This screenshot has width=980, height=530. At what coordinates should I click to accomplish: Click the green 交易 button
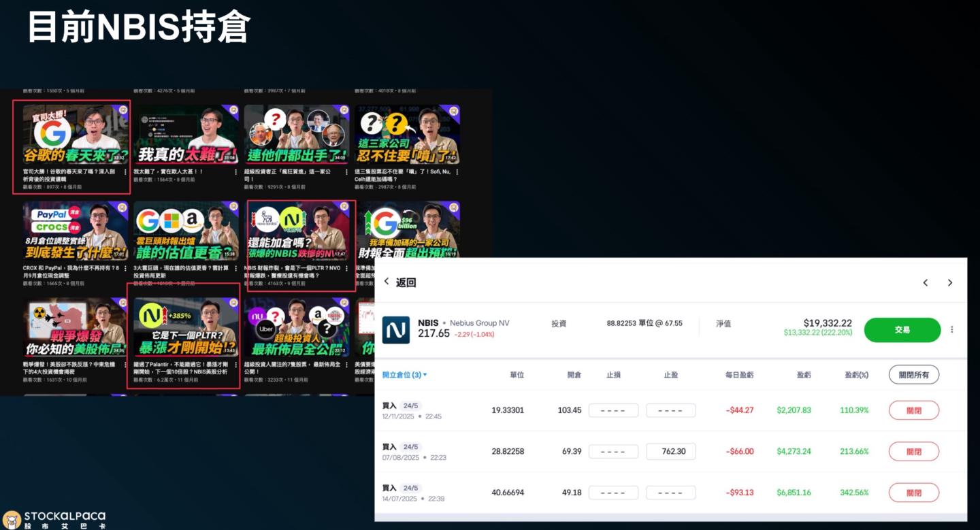(x=902, y=330)
